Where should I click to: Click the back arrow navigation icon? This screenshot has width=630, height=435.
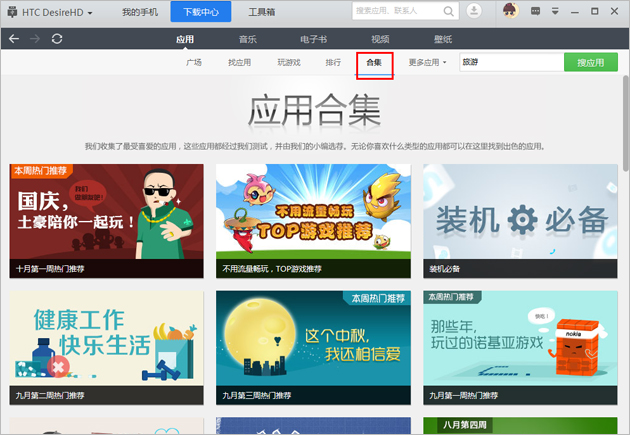tap(14, 39)
